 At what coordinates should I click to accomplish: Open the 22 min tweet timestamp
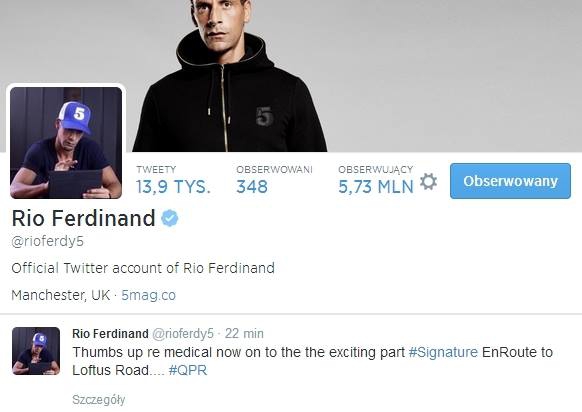pyautogui.click(x=244, y=334)
